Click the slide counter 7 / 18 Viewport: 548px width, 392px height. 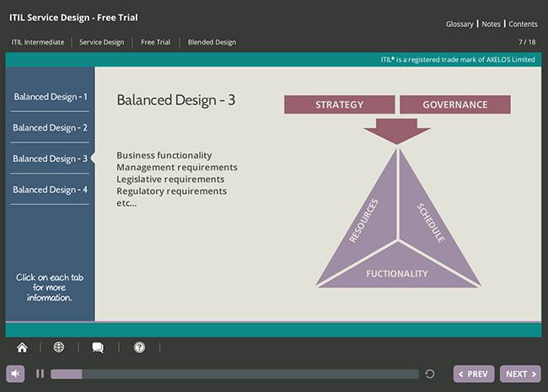(527, 42)
